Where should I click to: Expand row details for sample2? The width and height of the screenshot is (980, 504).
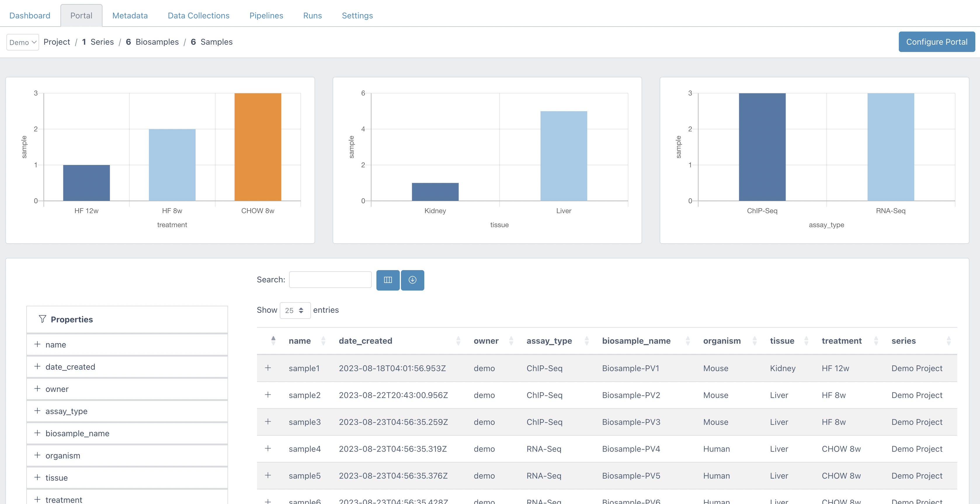pyautogui.click(x=268, y=395)
